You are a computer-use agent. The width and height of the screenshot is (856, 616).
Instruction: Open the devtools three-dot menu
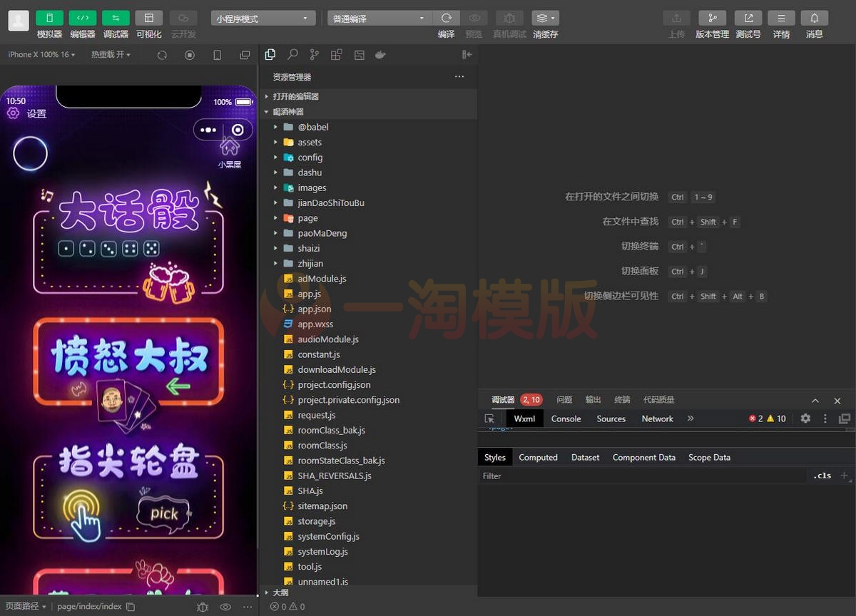(x=825, y=419)
